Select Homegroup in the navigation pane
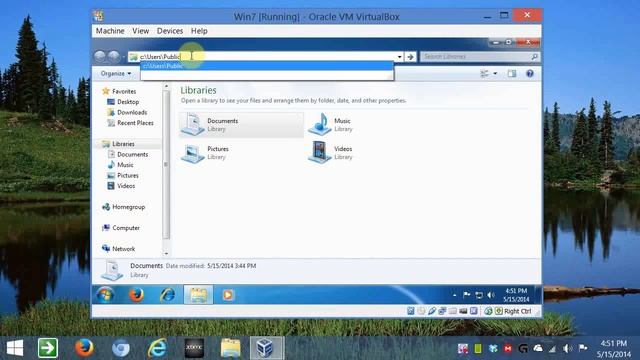This screenshot has height=360, width=640. tap(123, 207)
